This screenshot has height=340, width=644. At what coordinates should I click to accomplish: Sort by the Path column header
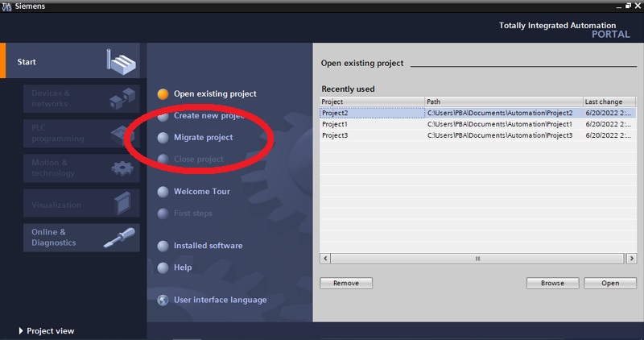point(504,102)
